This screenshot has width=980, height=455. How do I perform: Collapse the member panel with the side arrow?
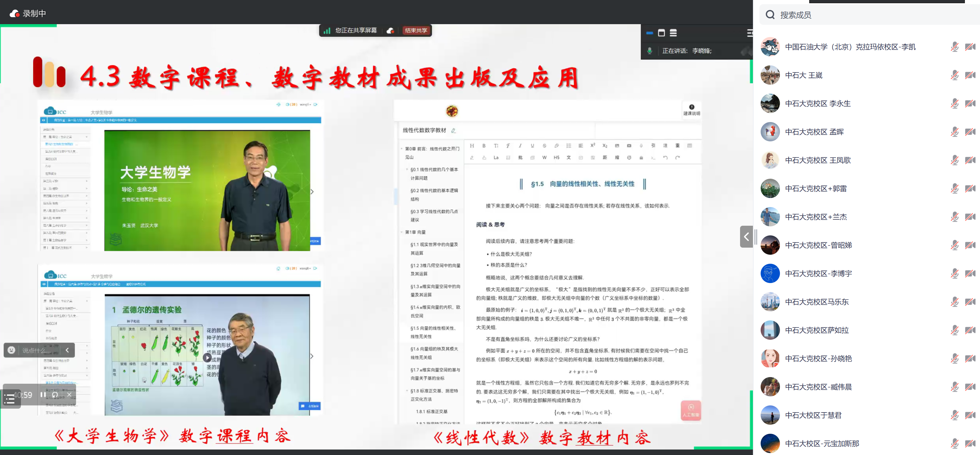click(746, 237)
